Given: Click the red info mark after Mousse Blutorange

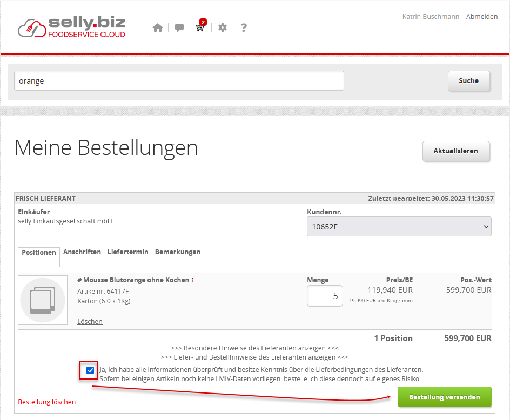Looking at the screenshot, I should 192,280.
